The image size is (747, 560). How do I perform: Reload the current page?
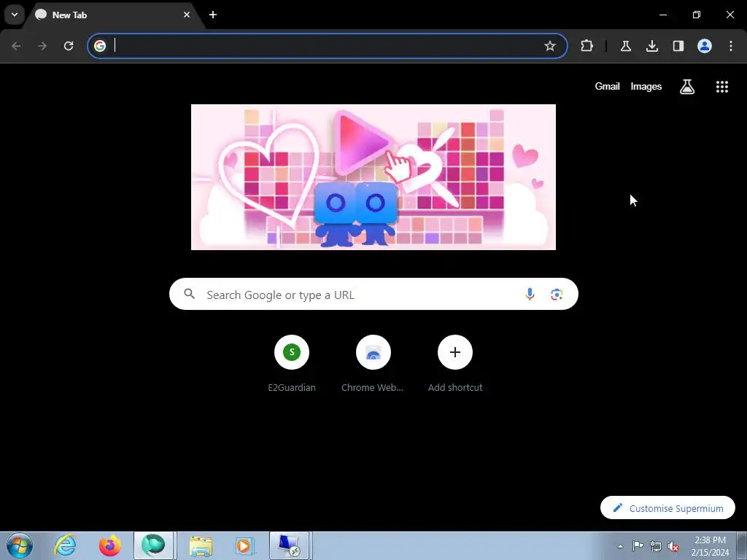[69, 46]
